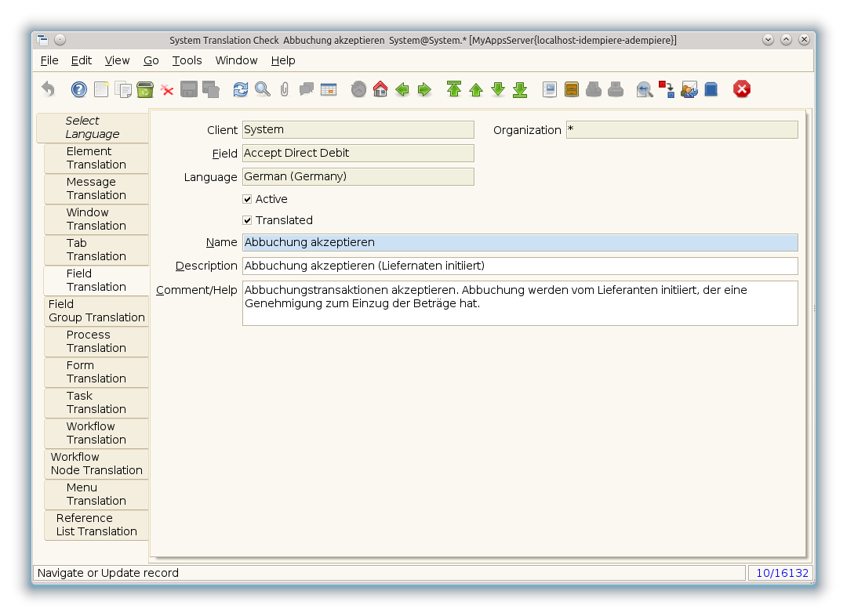
Task: Click into the Name text field
Action: (519, 243)
